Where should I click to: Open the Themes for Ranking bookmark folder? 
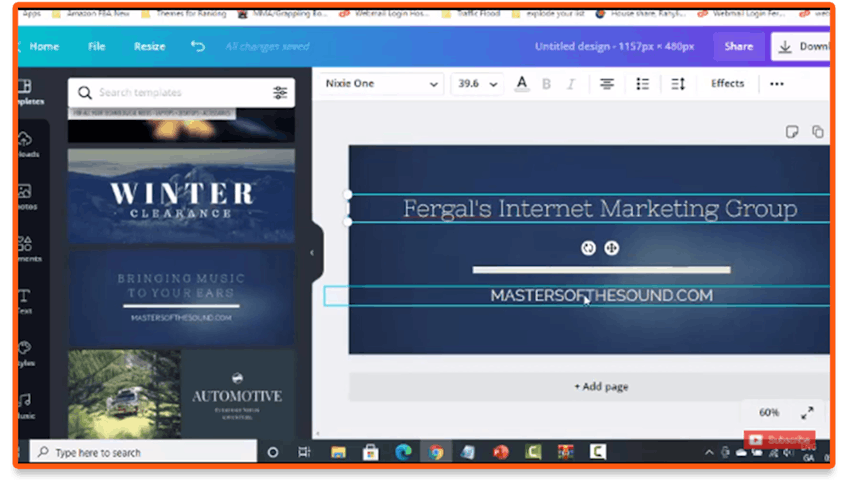tap(184, 14)
